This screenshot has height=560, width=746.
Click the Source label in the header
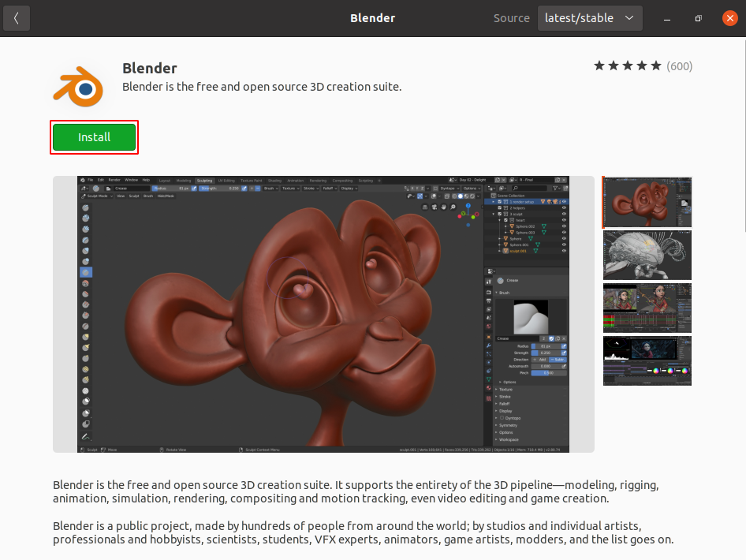point(512,18)
